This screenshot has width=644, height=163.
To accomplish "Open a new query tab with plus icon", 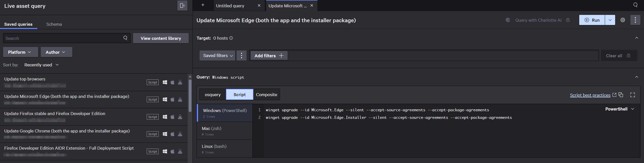I will [203, 5].
